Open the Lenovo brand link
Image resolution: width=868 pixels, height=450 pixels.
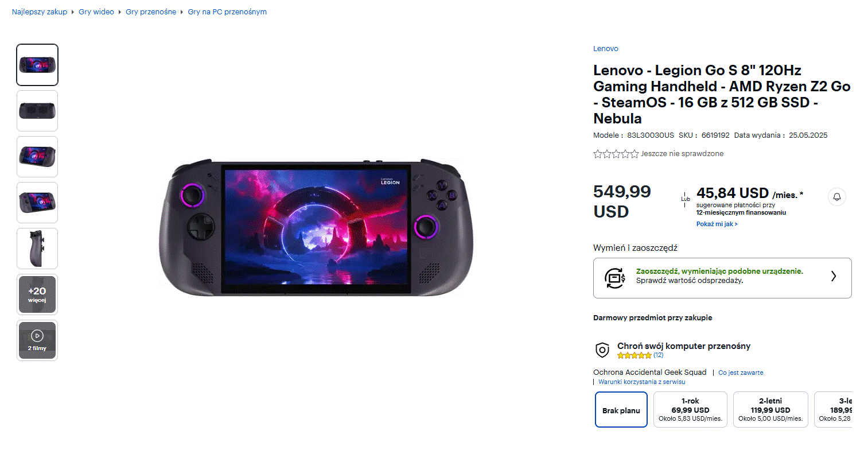[605, 49]
